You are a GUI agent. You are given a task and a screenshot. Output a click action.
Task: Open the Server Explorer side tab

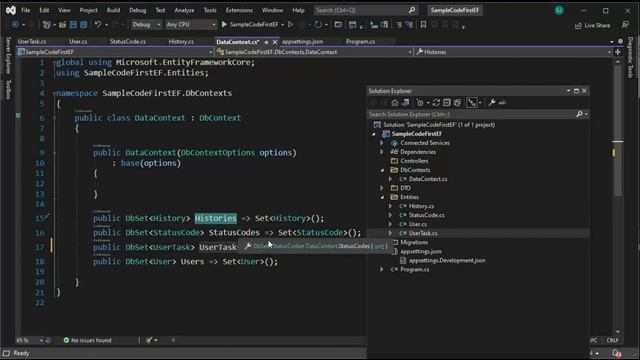[x=8, y=55]
